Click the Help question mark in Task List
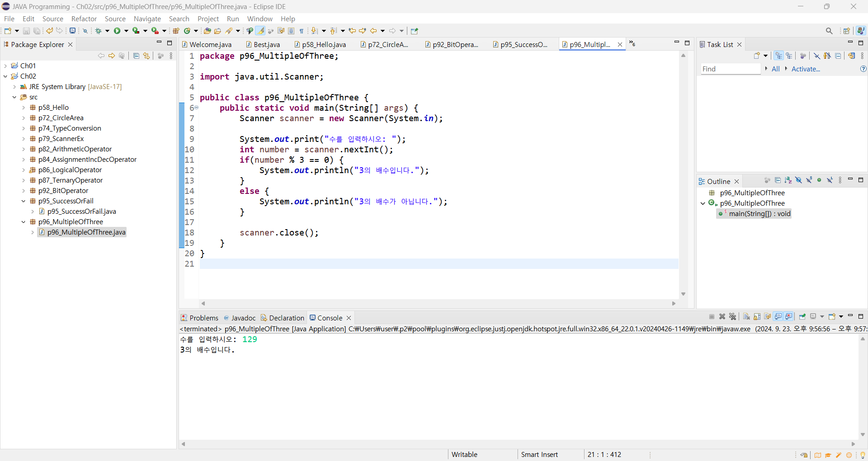This screenshot has height=461, width=868. 863,69
